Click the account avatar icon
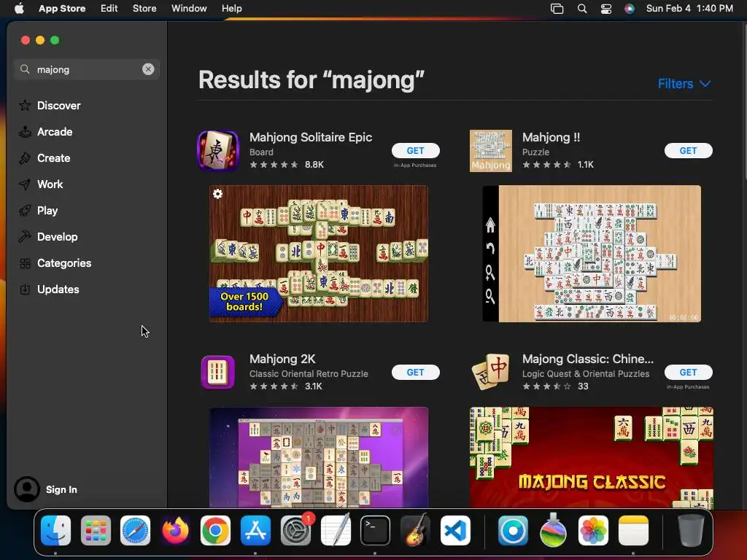The height and width of the screenshot is (560, 747). [x=27, y=489]
